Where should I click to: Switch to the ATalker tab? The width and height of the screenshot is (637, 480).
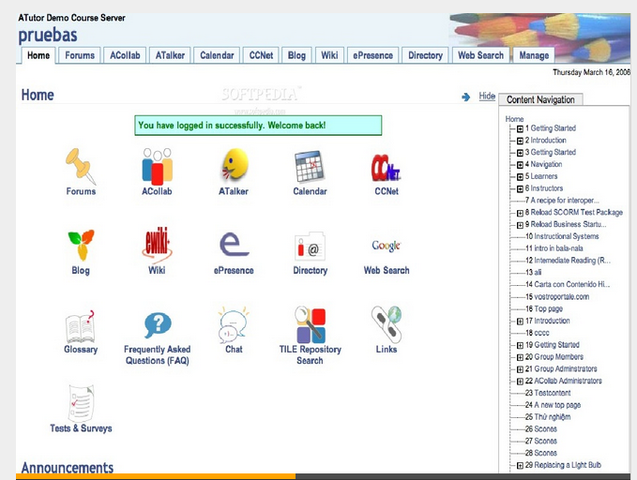tap(170, 56)
